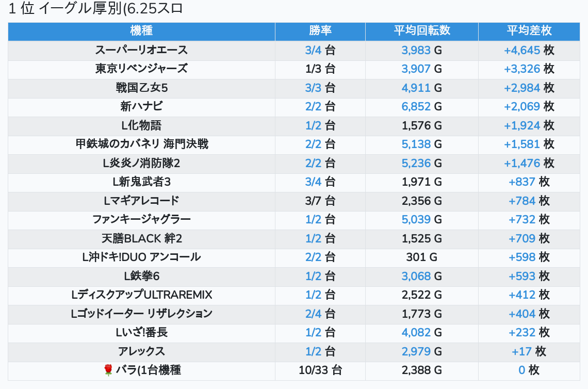Click the +4,645 枚 average difference value

click(529, 50)
